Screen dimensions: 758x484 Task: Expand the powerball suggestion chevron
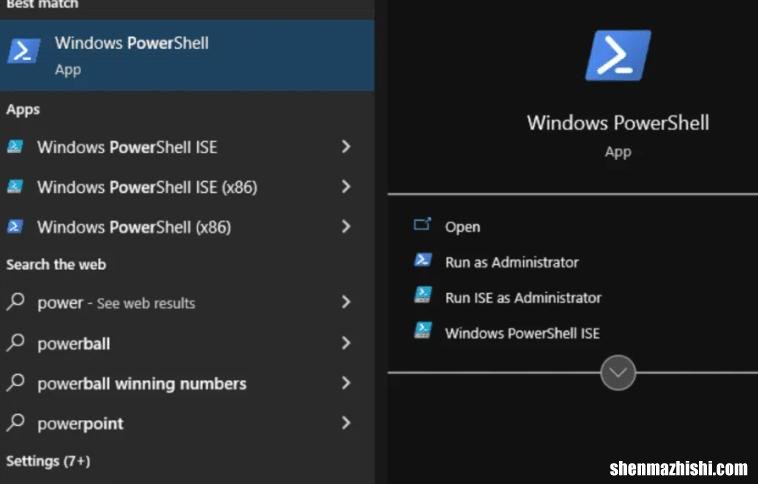(x=346, y=343)
